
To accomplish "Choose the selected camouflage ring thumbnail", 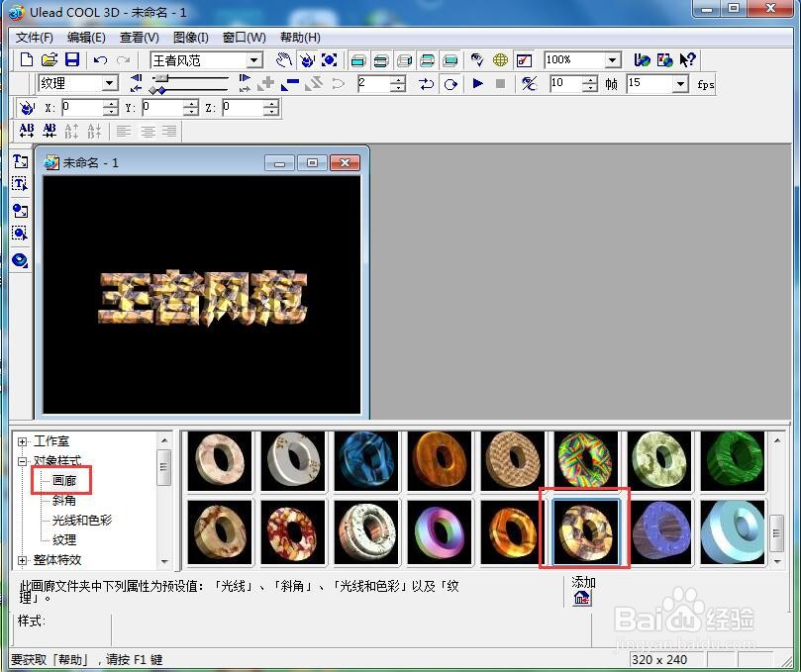I will [586, 531].
